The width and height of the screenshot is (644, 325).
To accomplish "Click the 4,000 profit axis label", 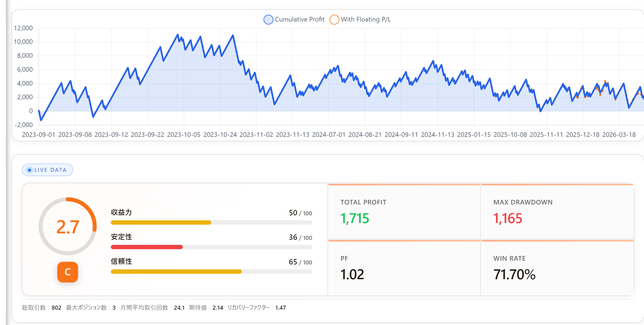I will 25,83.
